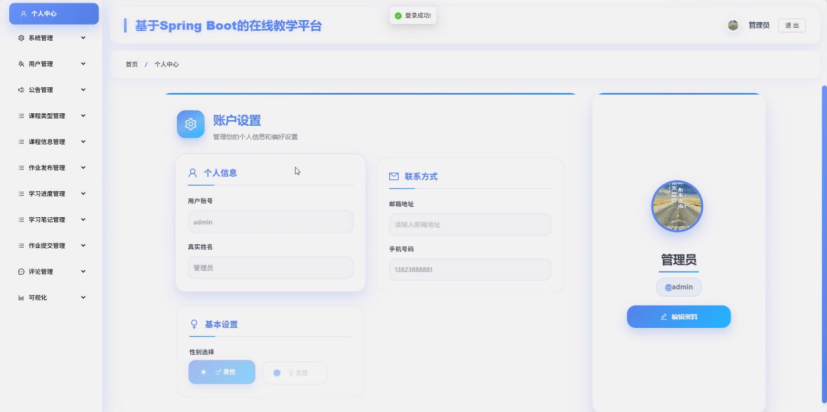Click the 真实姓名 input field

(271, 268)
